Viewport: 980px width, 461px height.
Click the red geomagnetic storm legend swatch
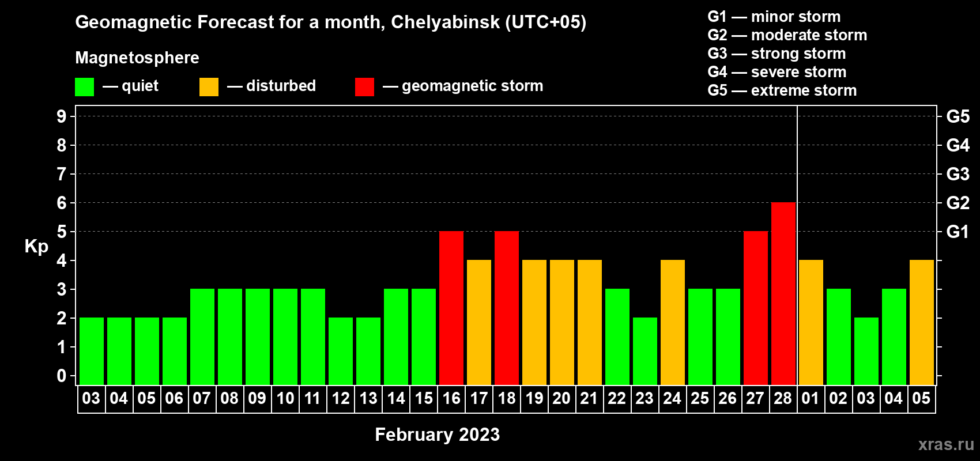coord(364,87)
